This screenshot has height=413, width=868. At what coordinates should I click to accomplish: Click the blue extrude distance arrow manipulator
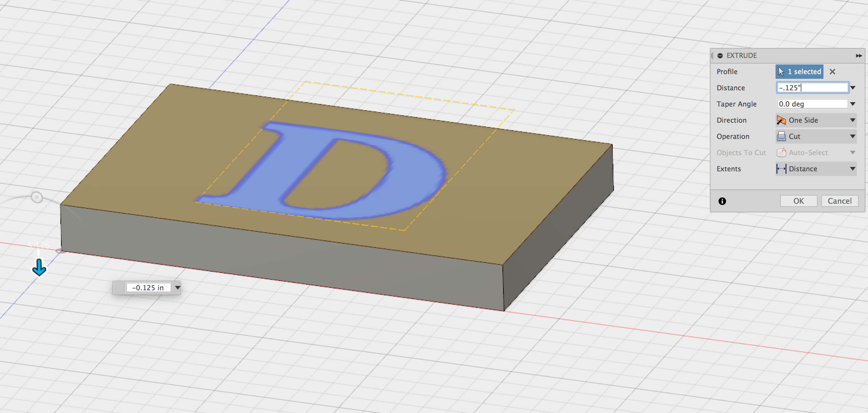tap(39, 268)
